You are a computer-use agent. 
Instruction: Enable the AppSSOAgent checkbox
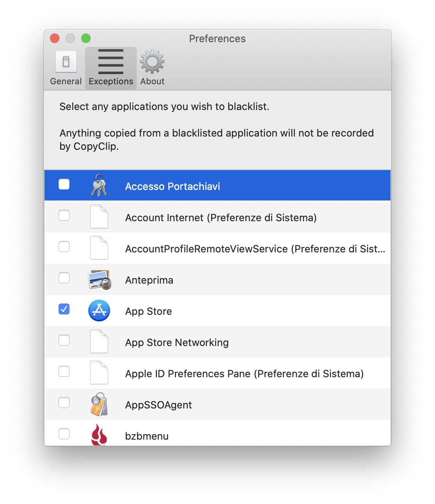point(64,403)
